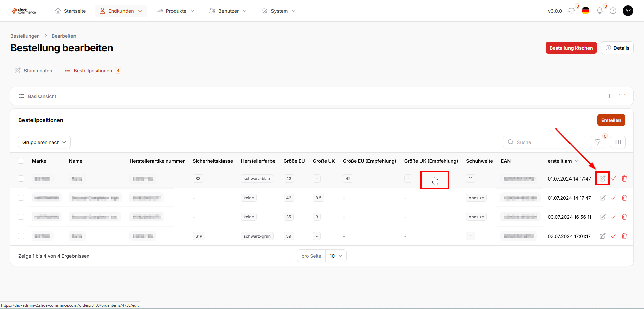
Task: Click the 03.07.2024 17:01:17 timestamp
Action: pos(569,236)
